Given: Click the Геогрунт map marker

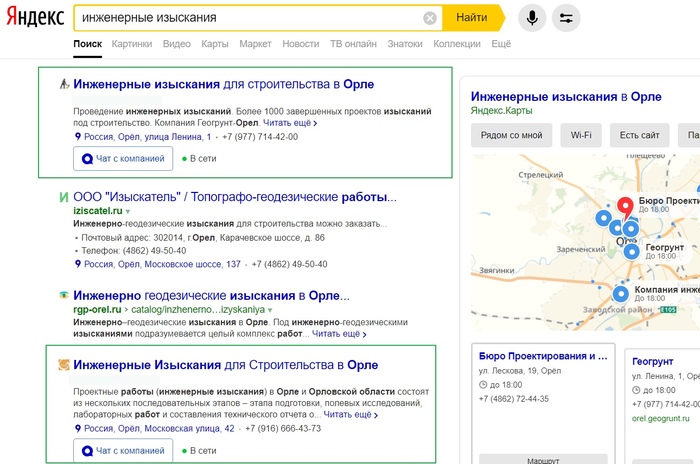Looking at the screenshot, I should pos(632,251).
